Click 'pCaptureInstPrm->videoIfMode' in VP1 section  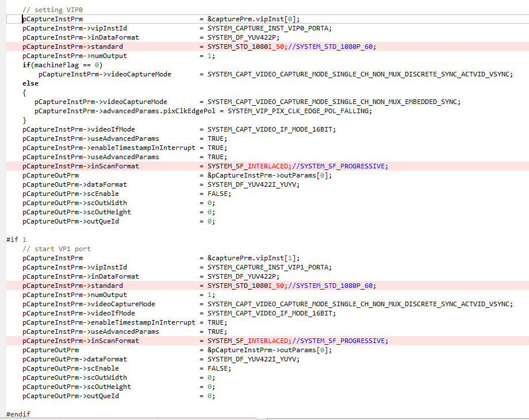pyautogui.click(x=79, y=313)
